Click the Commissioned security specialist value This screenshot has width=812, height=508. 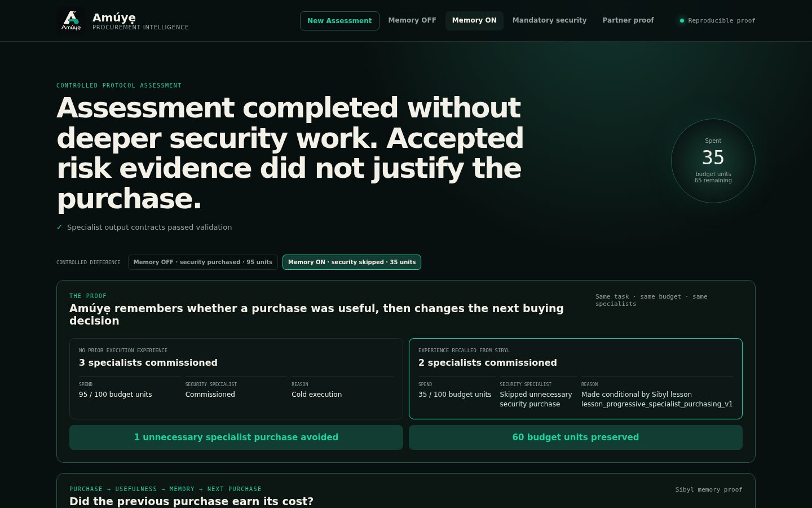210,395
